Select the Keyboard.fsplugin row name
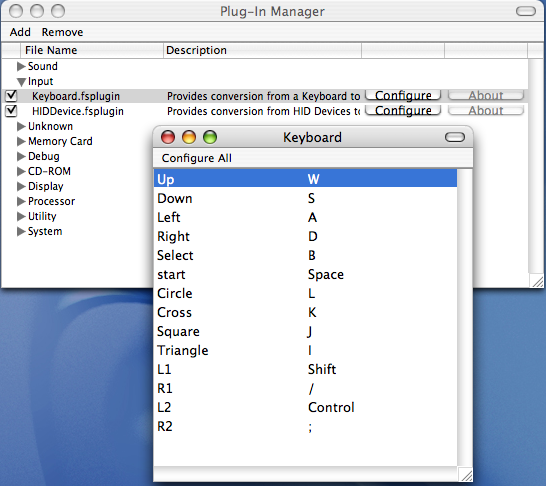This screenshot has width=546, height=486. [76, 96]
